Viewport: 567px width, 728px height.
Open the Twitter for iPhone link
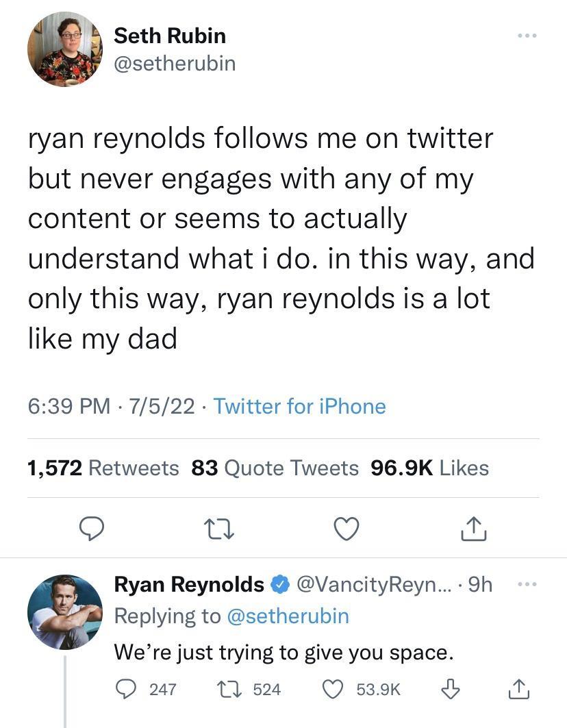tap(299, 406)
